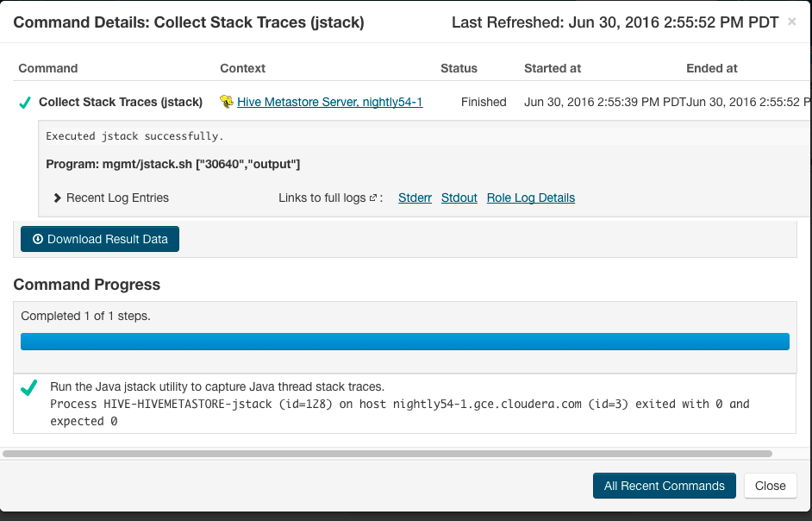Image resolution: width=812 pixels, height=521 pixels.
Task: Click the Context column header
Action: [x=243, y=68]
